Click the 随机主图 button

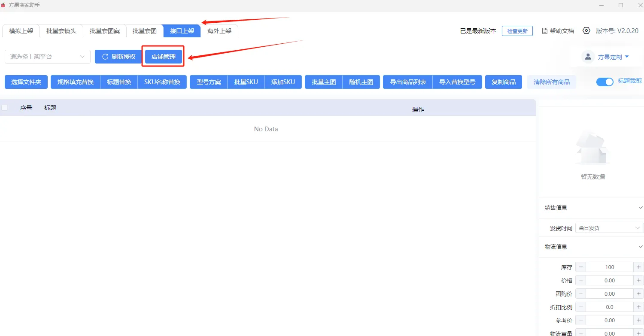[x=361, y=82]
